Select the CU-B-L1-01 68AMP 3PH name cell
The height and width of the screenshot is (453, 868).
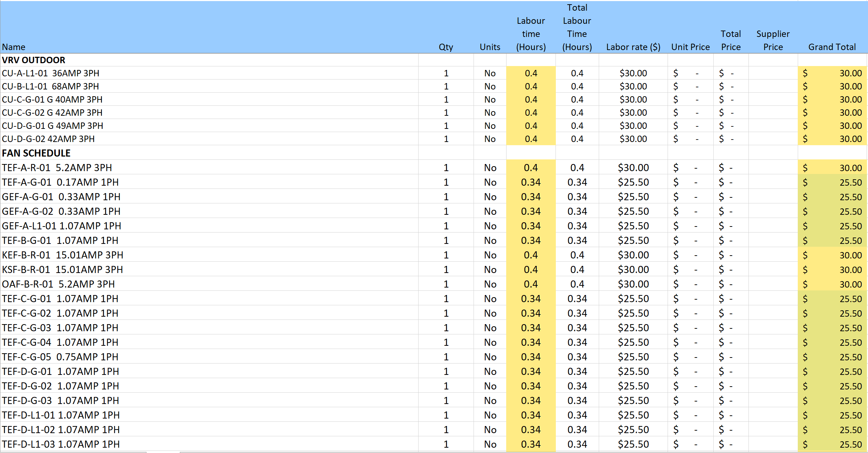(50, 86)
